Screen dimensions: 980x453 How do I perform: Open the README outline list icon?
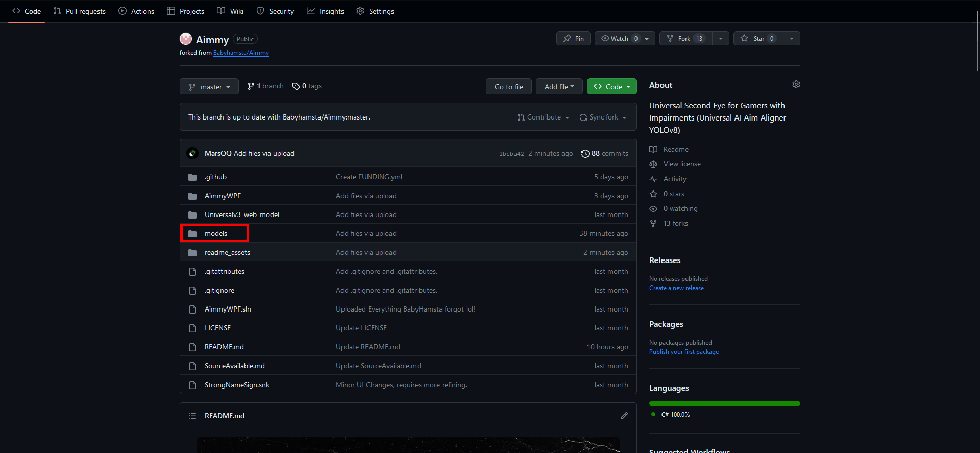192,416
